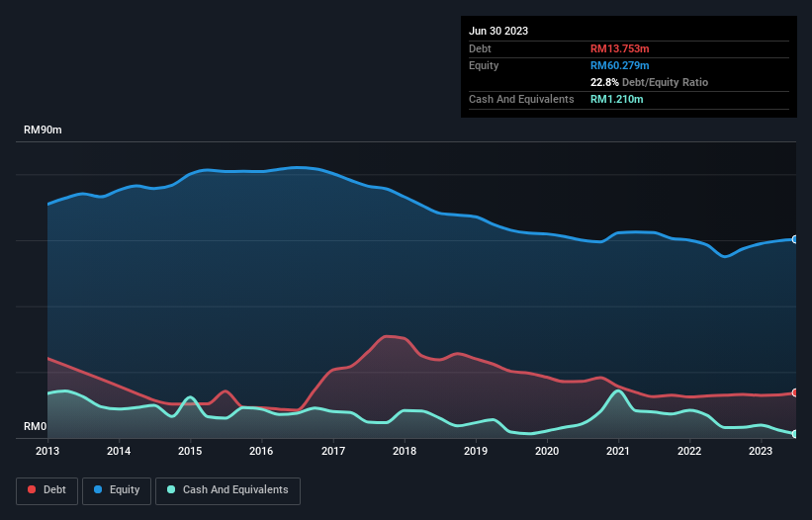This screenshot has height=520, width=812.
Task: Click the teal Cash endpoint marker
Action: point(794,434)
